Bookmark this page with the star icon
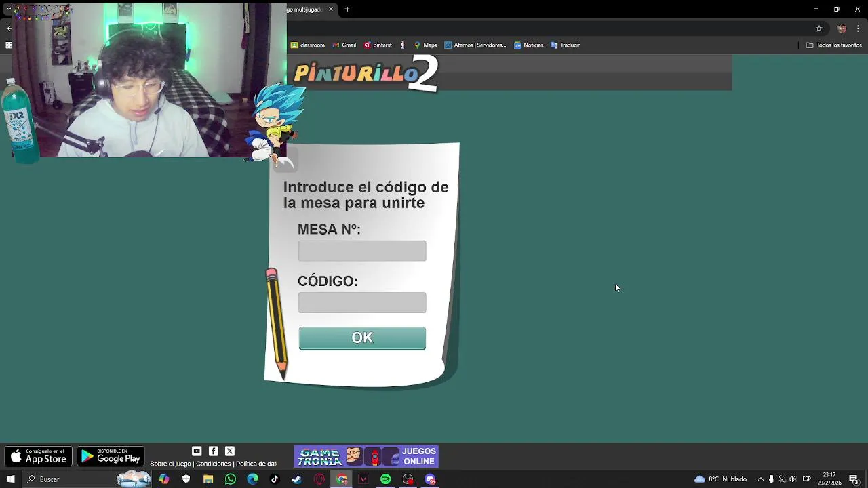 point(819,28)
